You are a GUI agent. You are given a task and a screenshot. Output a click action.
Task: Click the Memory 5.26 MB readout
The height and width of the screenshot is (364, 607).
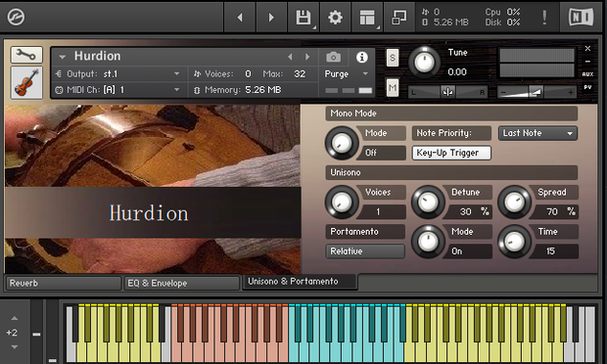coord(263,90)
